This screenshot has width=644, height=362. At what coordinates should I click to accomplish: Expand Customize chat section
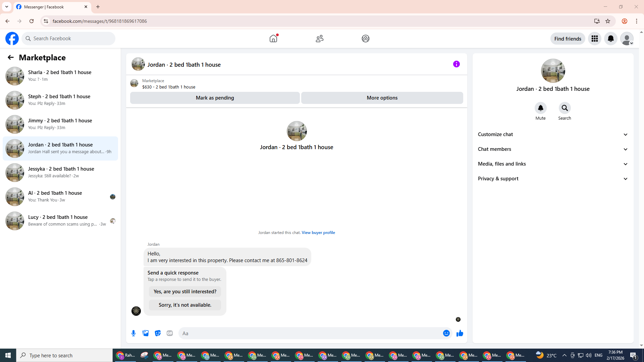553,134
